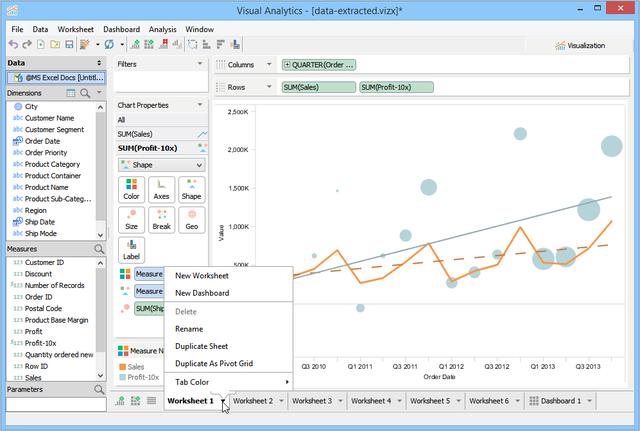Open the Color chart property
This screenshot has height=431, width=640.
click(x=131, y=189)
